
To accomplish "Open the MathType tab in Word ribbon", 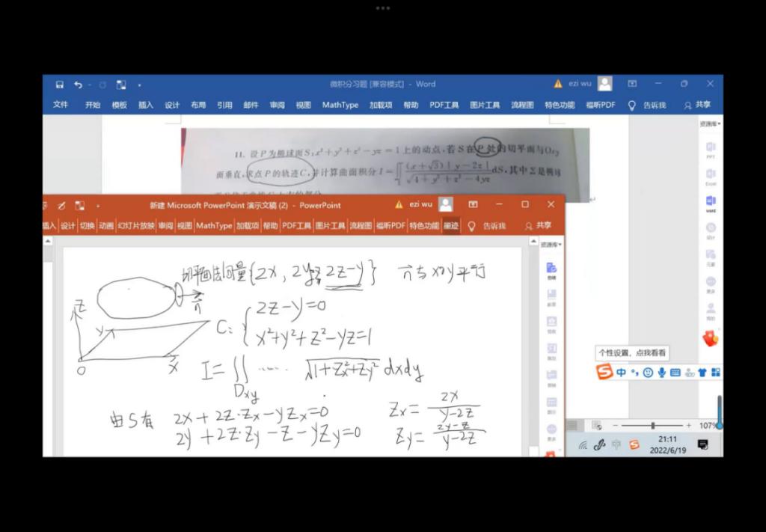I will click(x=340, y=106).
